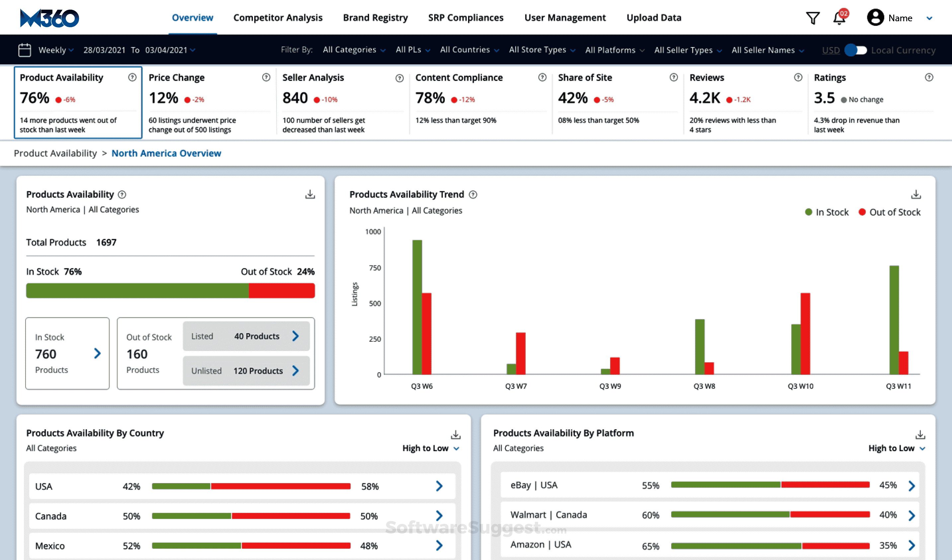Go to North America Overview breadcrumb link
This screenshot has width=952, height=560.
click(x=166, y=153)
